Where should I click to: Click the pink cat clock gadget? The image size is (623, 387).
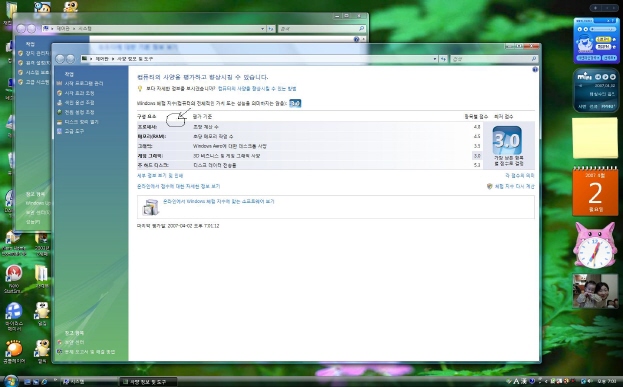click(x=595, y=246)
